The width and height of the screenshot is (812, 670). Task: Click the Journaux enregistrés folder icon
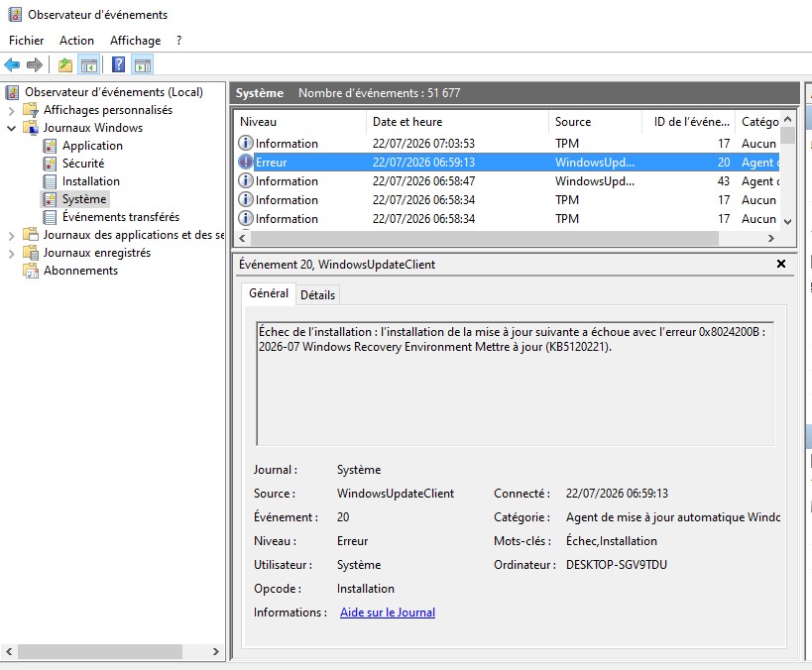pyautogui.click(x=31, y=253)
